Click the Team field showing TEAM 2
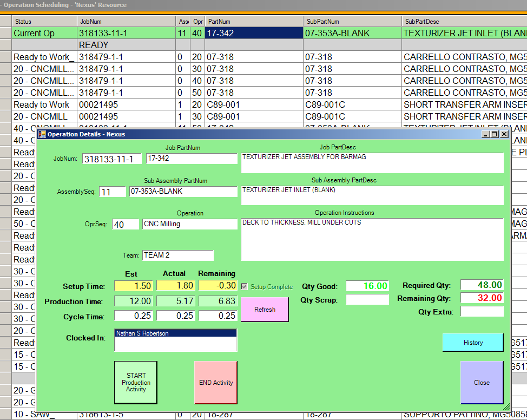This screenshot has height=420, width=527. (177, 255)
